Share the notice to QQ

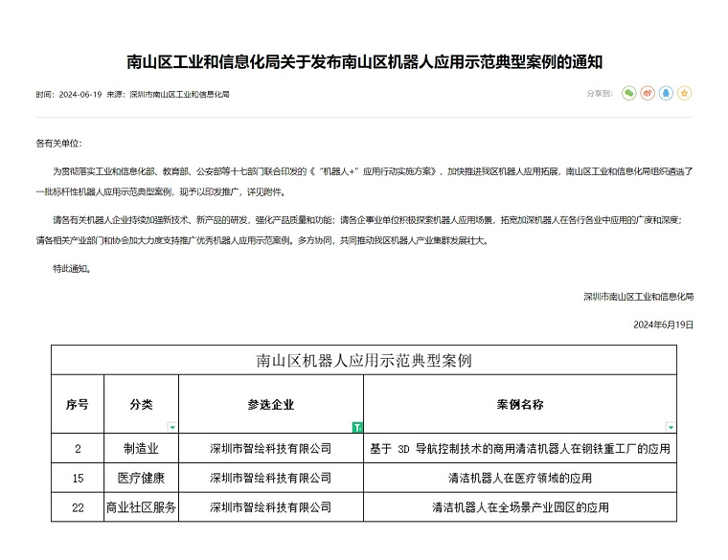coord(666,93)
